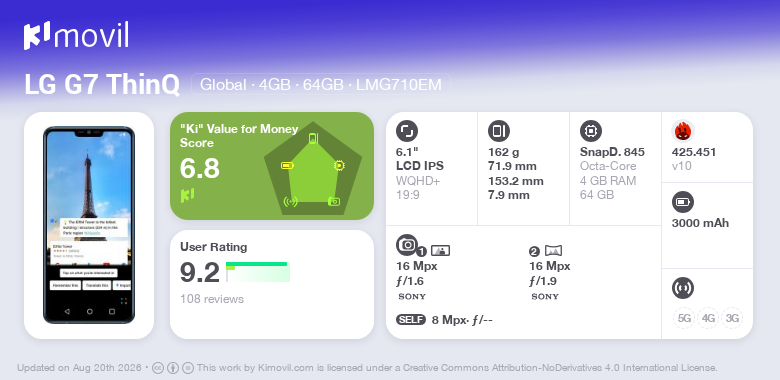Click the Global 4GB 64GB variant label
The height and width of the screenshot is (380, 780).
pos(321,85)
